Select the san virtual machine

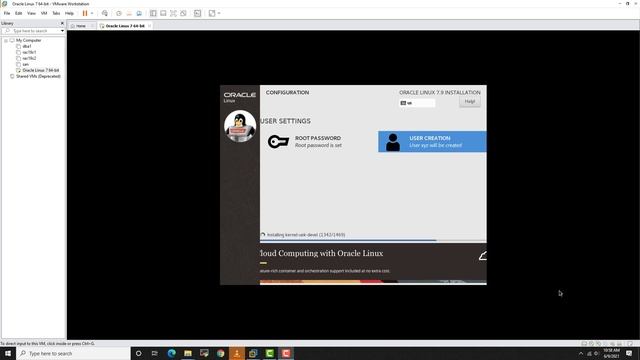(x=25, y=64)
